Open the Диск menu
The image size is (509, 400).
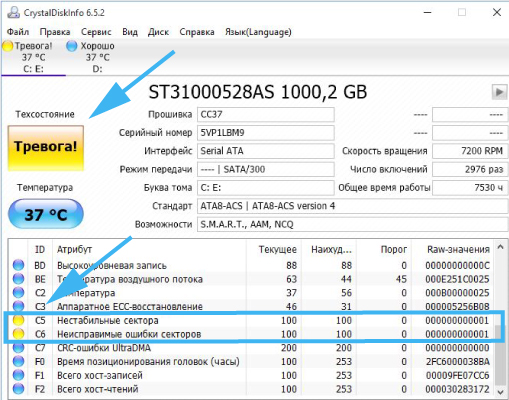point(158,32)
